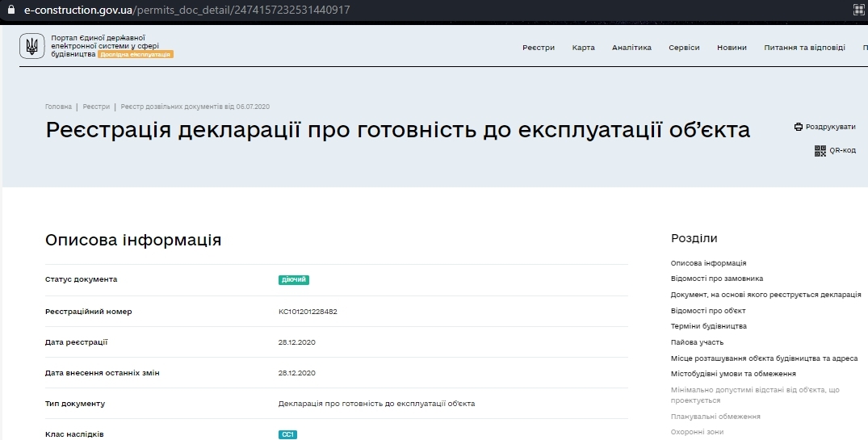Viewport: 868px width, 440px height.
Task: Click the Роздрукувати link text
Action: coord(830,127)
